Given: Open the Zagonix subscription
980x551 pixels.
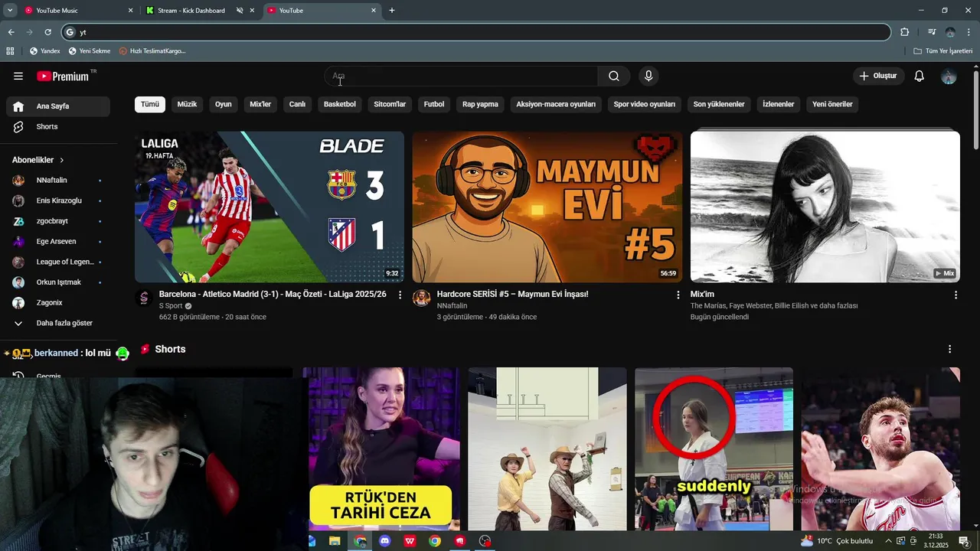Looking at the screenshot, I should coord(58,302).
